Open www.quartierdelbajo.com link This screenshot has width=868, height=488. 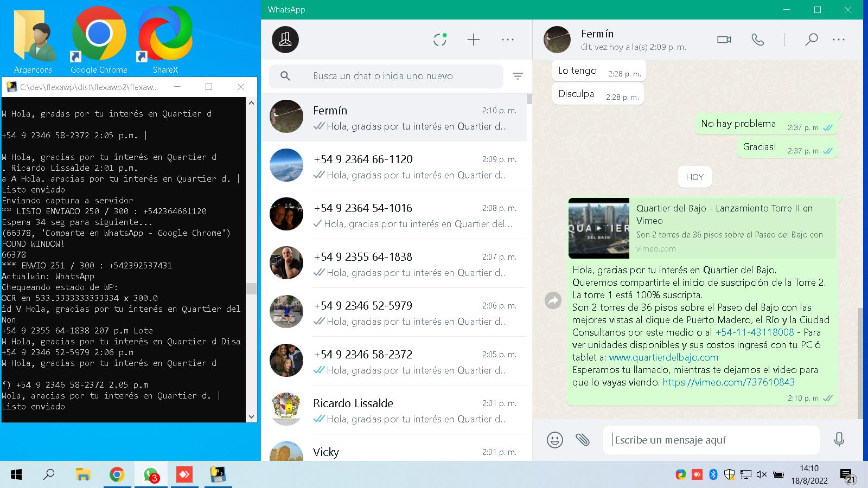(x=663, y=357)
